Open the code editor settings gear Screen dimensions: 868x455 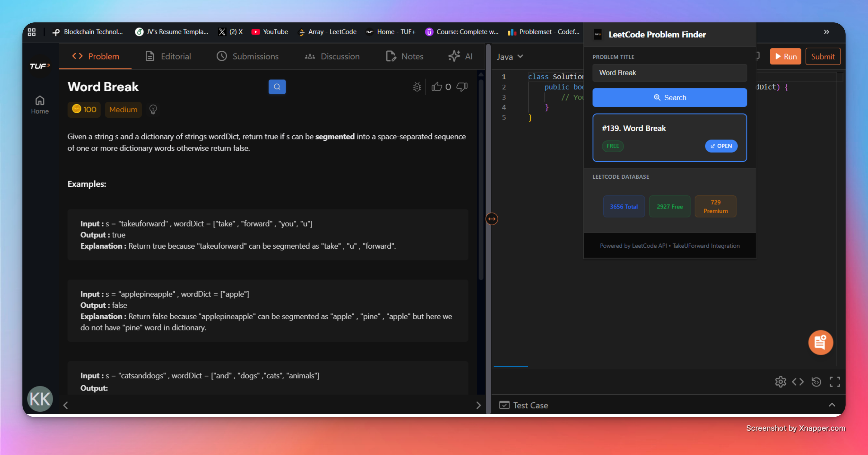pos(781,382)
